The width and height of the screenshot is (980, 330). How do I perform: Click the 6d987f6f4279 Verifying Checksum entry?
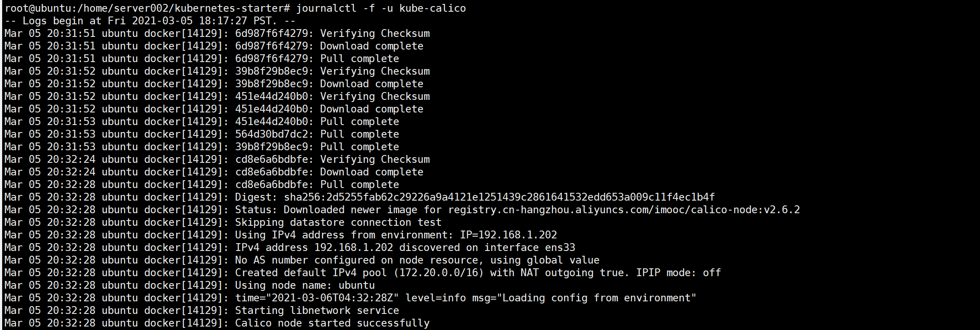pyautogui.click(x=332, y=33)
